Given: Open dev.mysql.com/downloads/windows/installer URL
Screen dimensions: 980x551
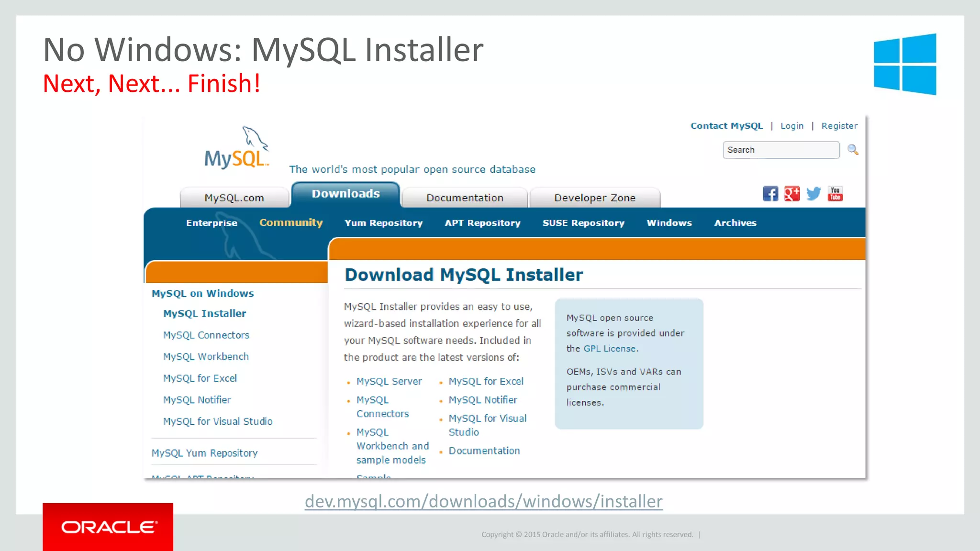Looking at the screenshot, I should (483, 501).
